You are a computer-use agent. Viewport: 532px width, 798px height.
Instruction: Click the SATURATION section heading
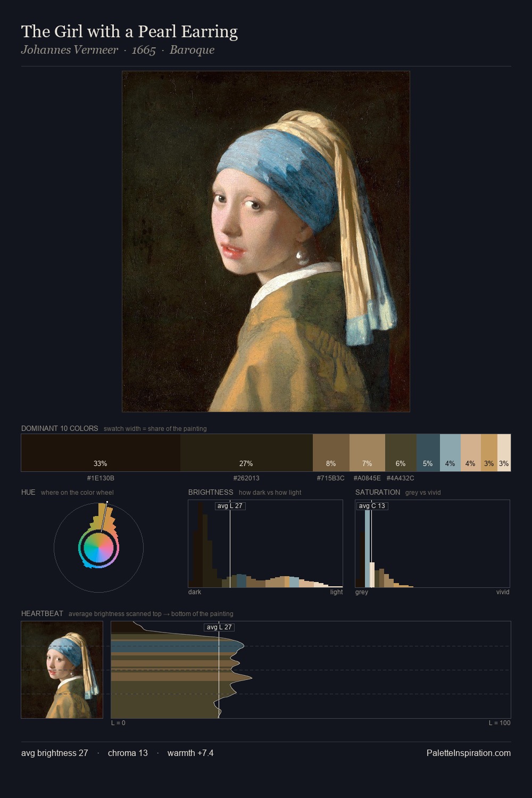[378, 492]
